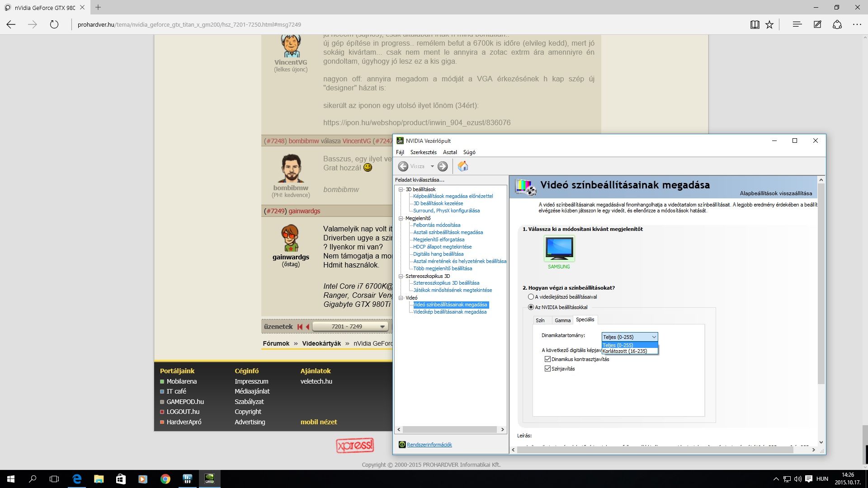Open Task View on taskbar
Viewport: 868px width, 488px height.
[54, 479]
